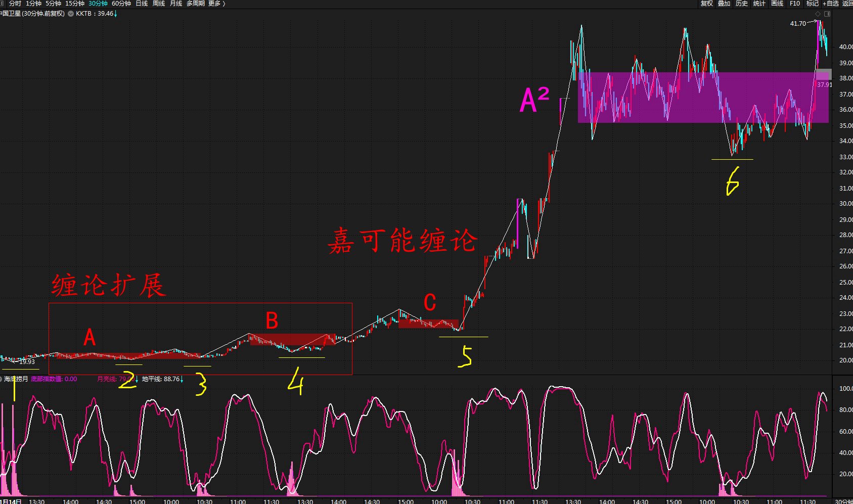Switch to the 分时 intraday view
Screen dimensions: 853x504
pyautogui.click(x=15, y=4)
